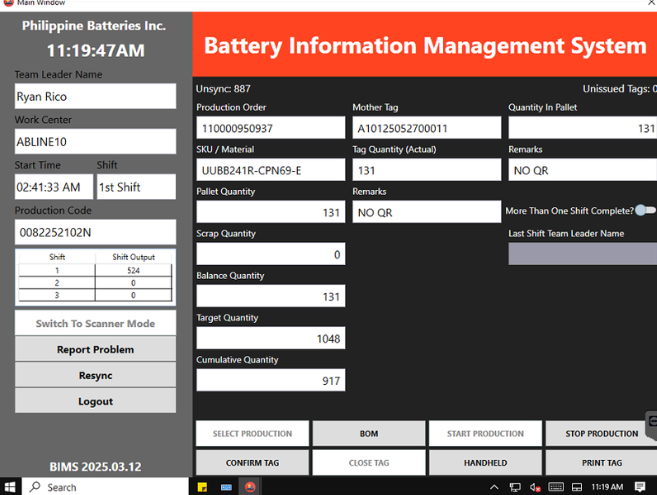Click the Report Problem button
The width and height of the screenshot is (657, 495).
pos(96,349)
